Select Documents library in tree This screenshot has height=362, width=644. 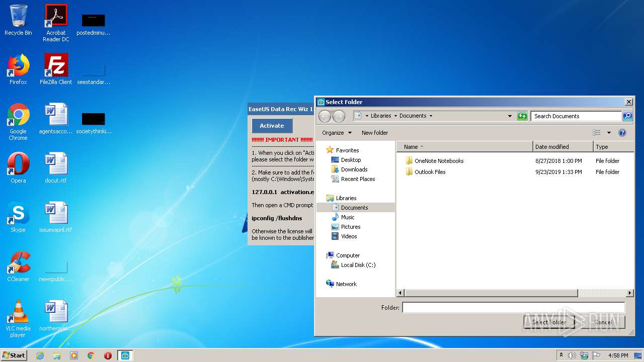pos(355,208)
